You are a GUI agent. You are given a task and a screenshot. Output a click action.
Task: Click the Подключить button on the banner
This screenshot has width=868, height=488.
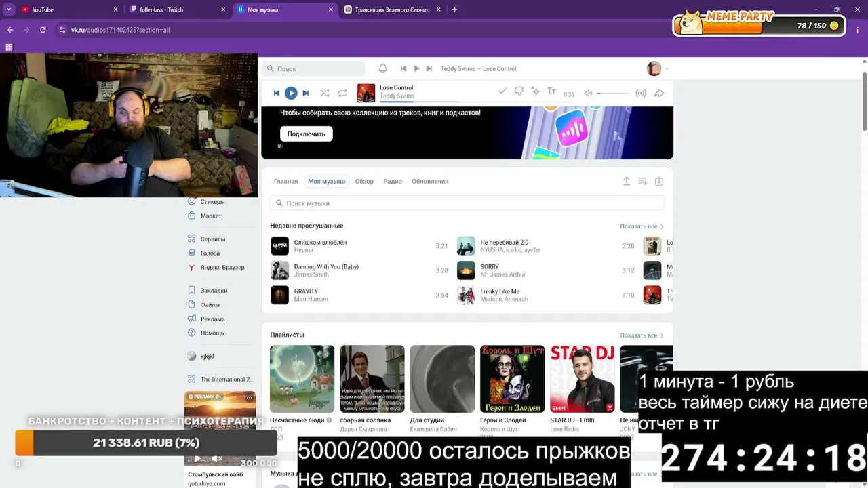pyautogui.click(x=307, y=134)
